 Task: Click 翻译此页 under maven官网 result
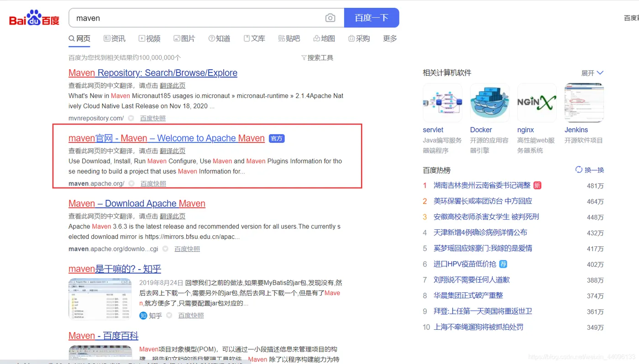tap(173, 151)
